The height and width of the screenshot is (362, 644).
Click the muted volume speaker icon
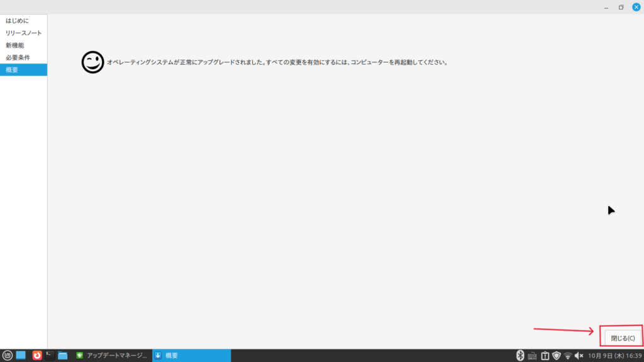click(579, 356)
